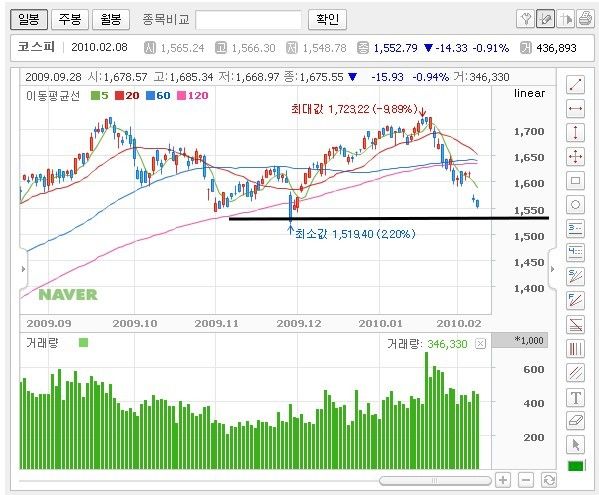Click the high price 1,566.30
Screen dimensions: 599x495
click(x=253, y=48)
